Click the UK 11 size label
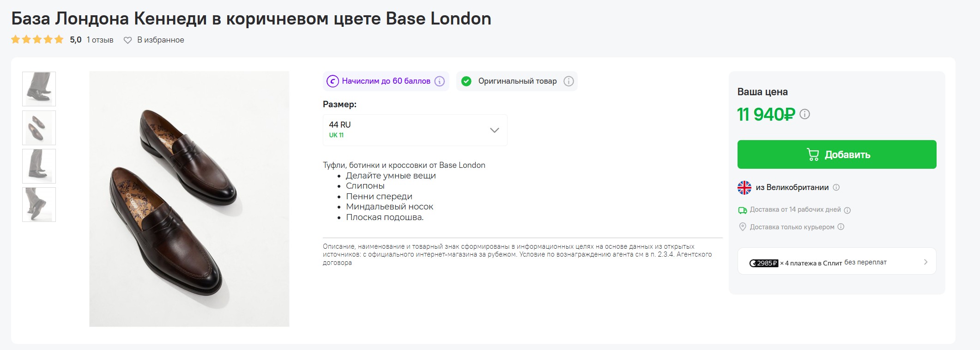This screenshot has width=980, height=350. click(336, 135)
